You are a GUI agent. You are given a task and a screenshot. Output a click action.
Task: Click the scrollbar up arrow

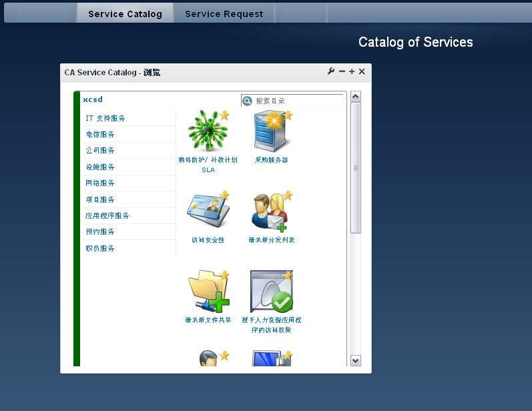pyautogui.click(x=355, y=97)
